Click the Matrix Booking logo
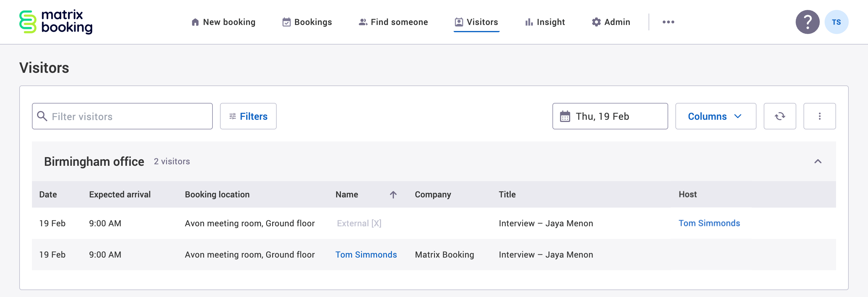Viewport: 868px width, 297px height. point(56,22)
